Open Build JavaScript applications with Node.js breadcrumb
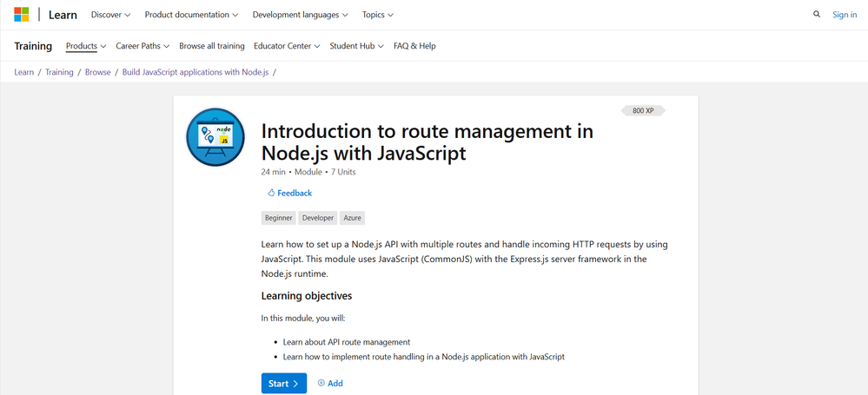Screen dimensions: 868x395 pos(195,72)
